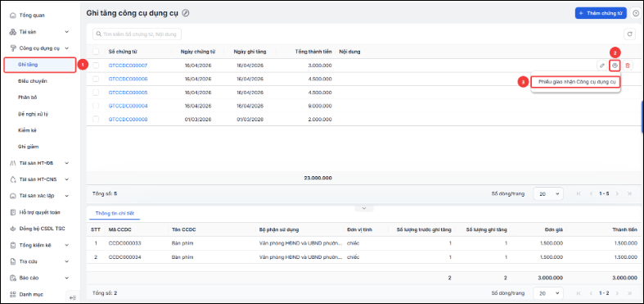Choose Phiếu giao nhận Công cụ dụng cụ
The width and height of the screenshot is (644, 304).
[x=575, y=82]
